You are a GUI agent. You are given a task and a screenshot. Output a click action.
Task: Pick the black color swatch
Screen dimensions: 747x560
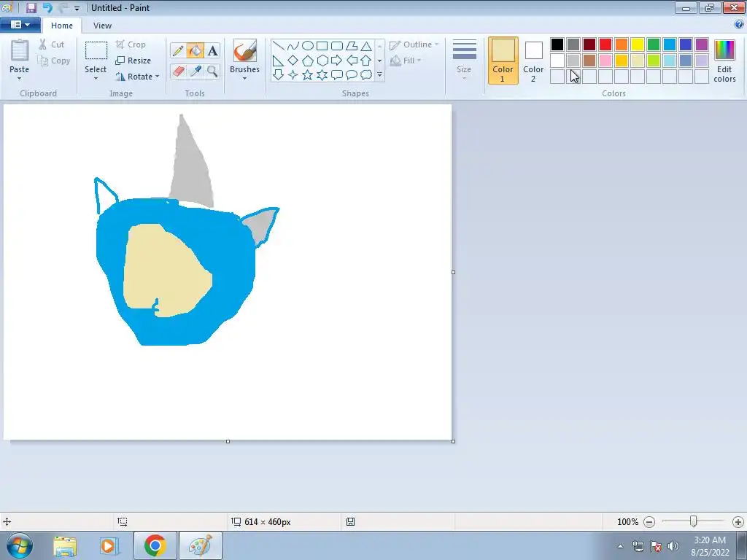click(557, 44)
